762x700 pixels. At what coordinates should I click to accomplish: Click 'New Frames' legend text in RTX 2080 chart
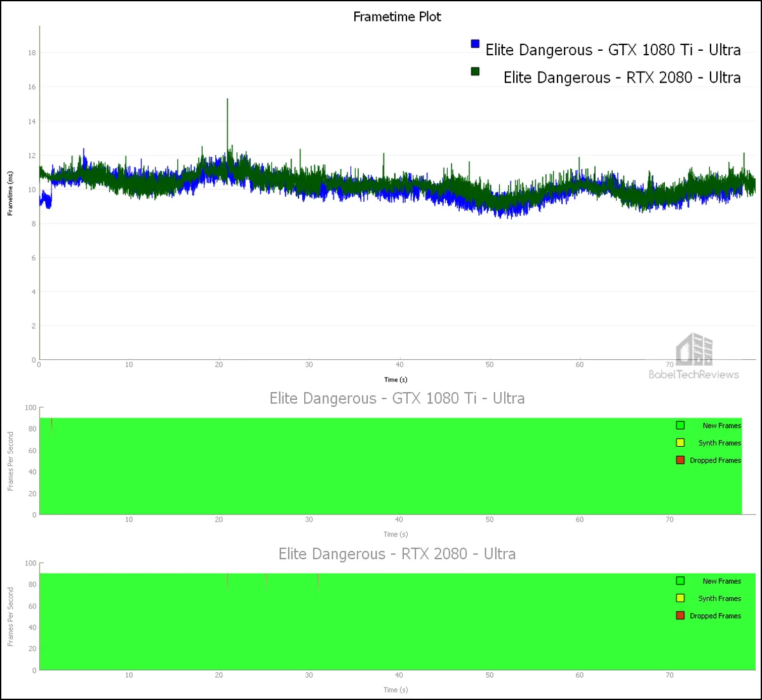coord(722,581)
